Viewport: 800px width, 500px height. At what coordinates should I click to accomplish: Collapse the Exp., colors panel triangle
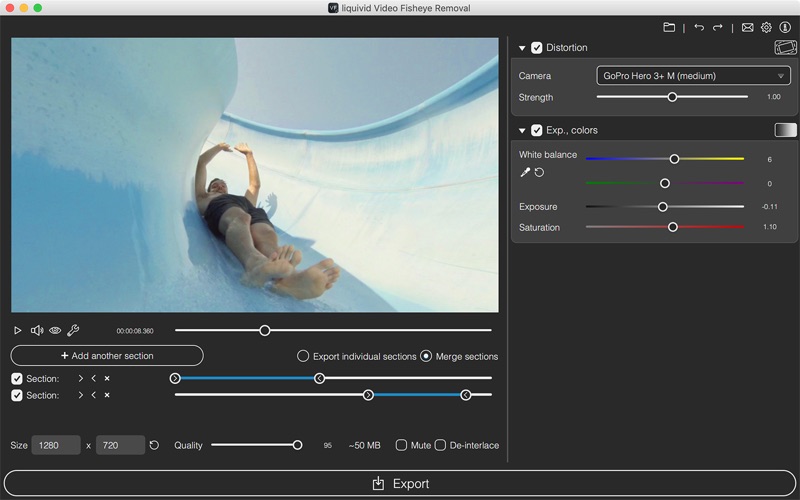(x=522, y=130)
